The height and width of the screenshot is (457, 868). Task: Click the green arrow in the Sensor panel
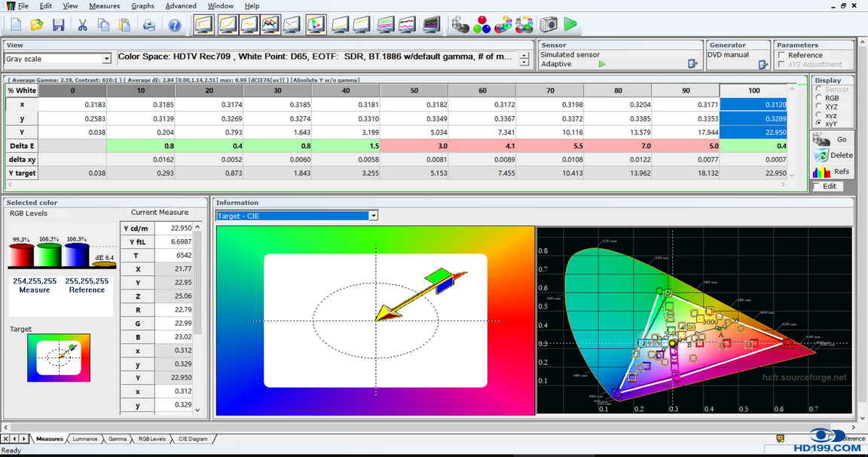pyautogui.click(x=602, y=64)
